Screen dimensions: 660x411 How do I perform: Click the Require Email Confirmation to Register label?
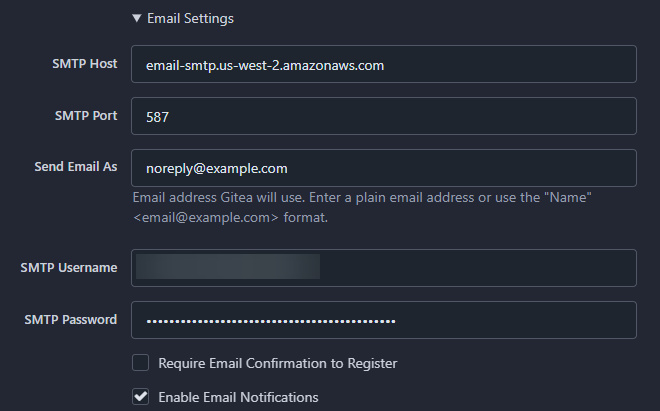tap(278, 363)
